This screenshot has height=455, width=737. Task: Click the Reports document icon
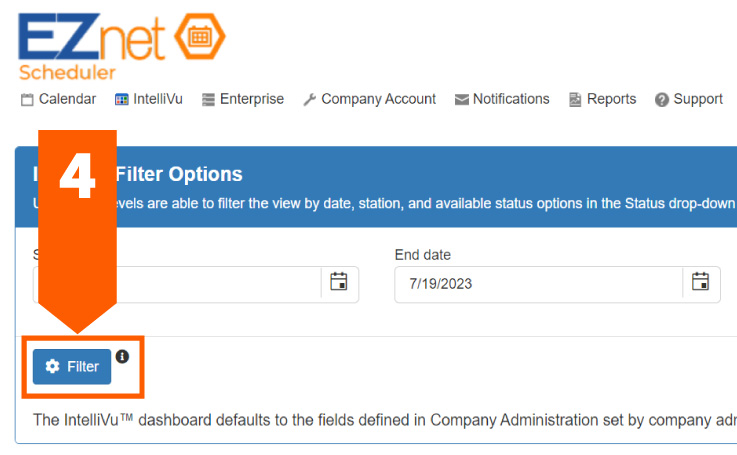coord(575,100)
